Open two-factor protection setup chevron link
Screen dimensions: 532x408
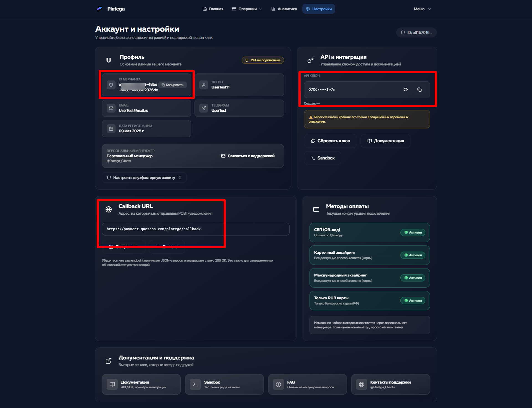pos(144,178)
